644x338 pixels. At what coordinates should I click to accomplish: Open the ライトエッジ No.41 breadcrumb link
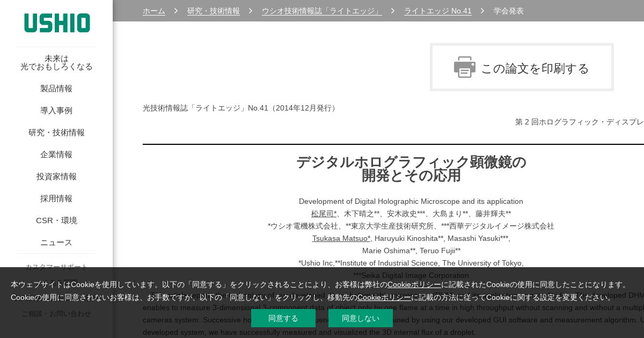(x=438, y=11)
